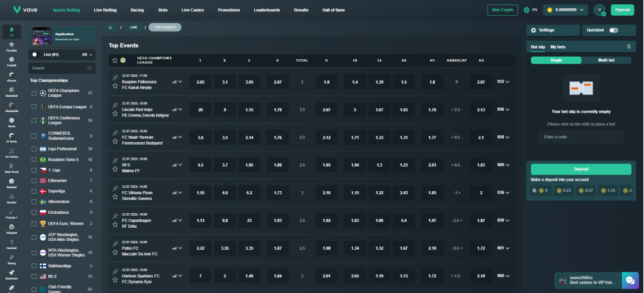
Task: Open the balance 0.00000000 currency dropdown
Action: (x=565, y=10)
